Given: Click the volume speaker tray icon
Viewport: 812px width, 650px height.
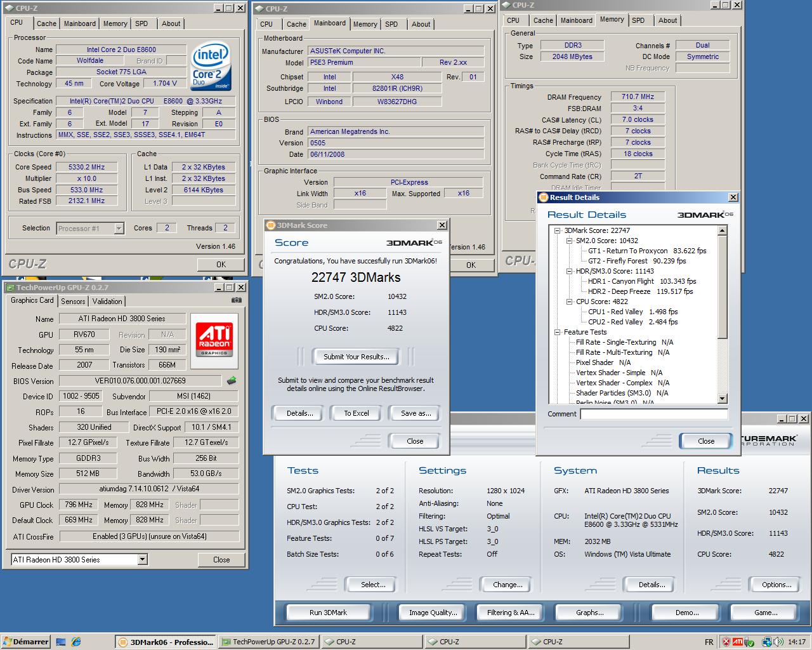Looking at the screenshot, I should point(777,642).
